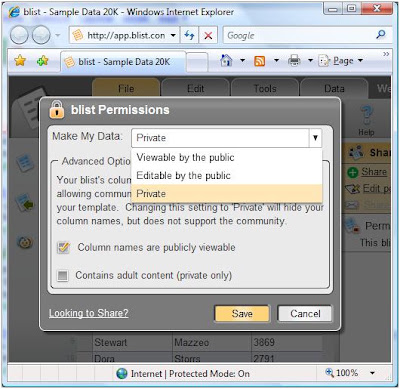Open a new blank browser tab
Image resolution: width=400 pixels, height=389 pixels.
pyautogui.click(x=197, y=62)
